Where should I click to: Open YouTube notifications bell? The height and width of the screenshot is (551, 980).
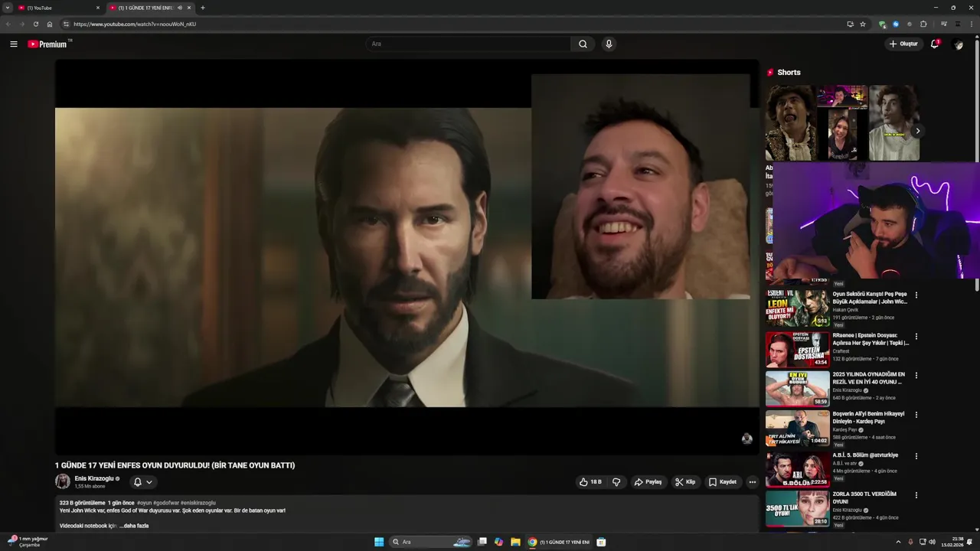click(935, 44)
